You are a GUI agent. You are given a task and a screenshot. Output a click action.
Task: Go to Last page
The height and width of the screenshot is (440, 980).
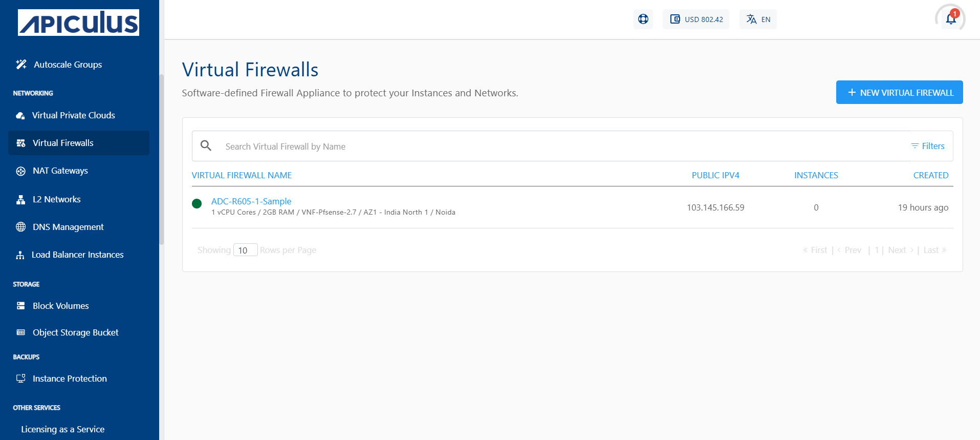coord(935,250)
